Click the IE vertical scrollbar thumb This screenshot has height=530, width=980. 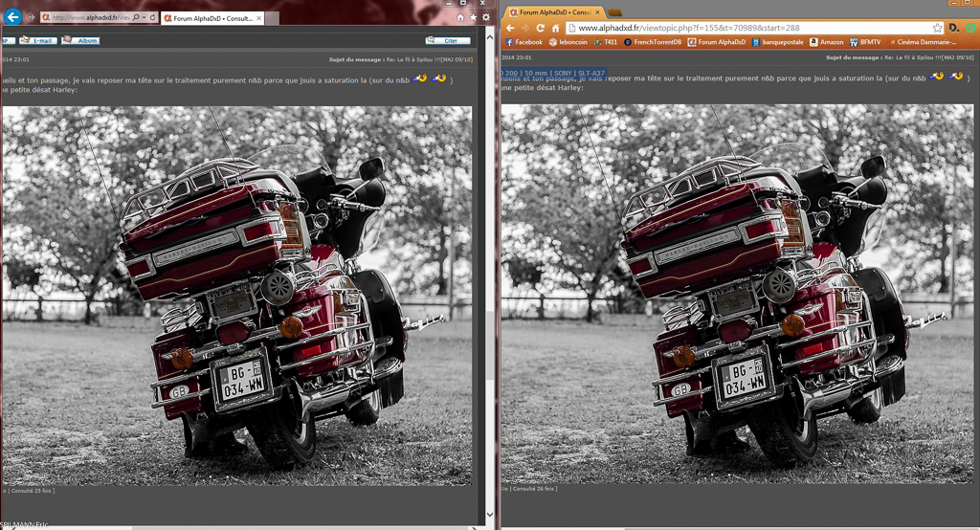coord(489,343)
